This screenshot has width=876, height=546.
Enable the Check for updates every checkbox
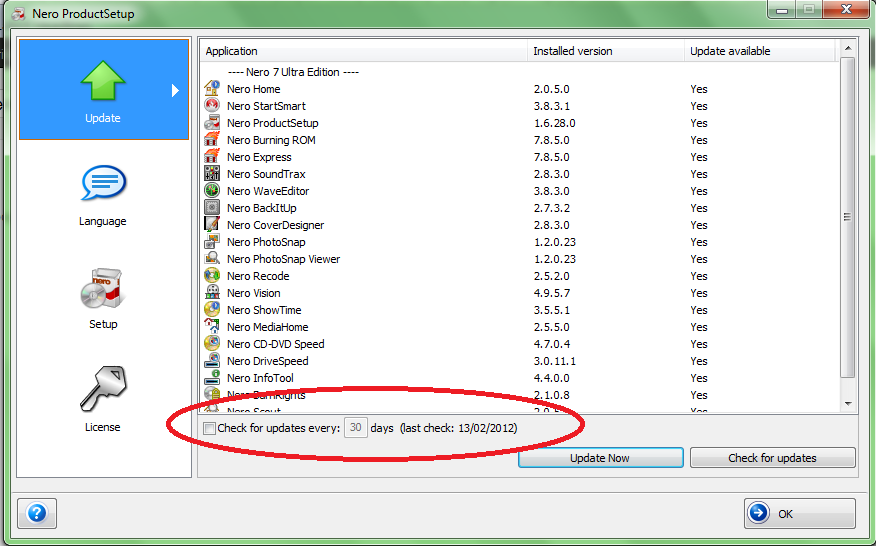click(x=210, y=429)
